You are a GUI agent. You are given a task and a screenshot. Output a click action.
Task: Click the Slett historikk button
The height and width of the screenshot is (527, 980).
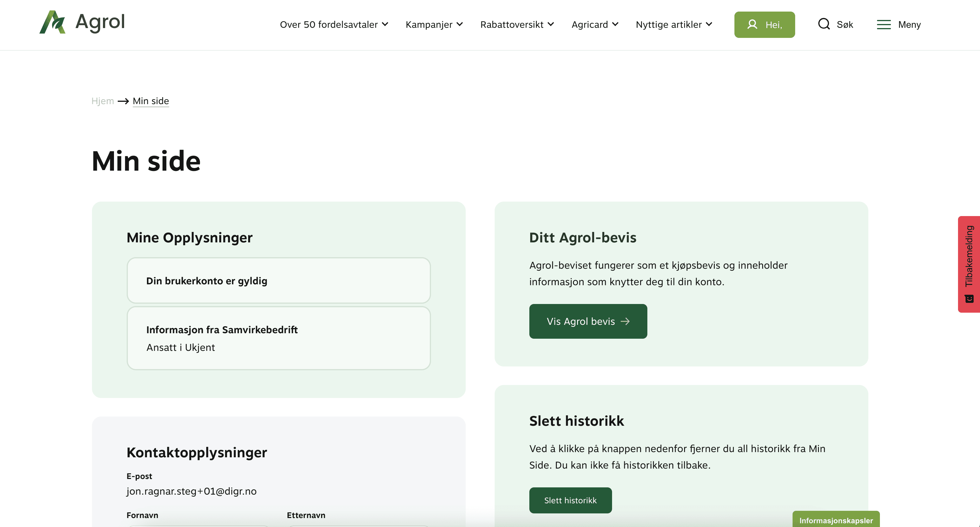pos(570,500)
